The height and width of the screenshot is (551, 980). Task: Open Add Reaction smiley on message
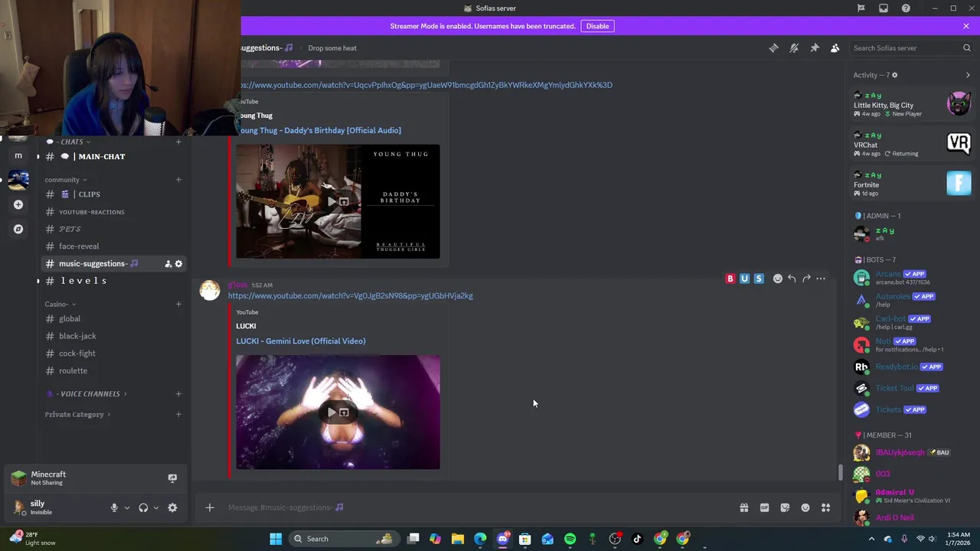(x=778, y=279)
